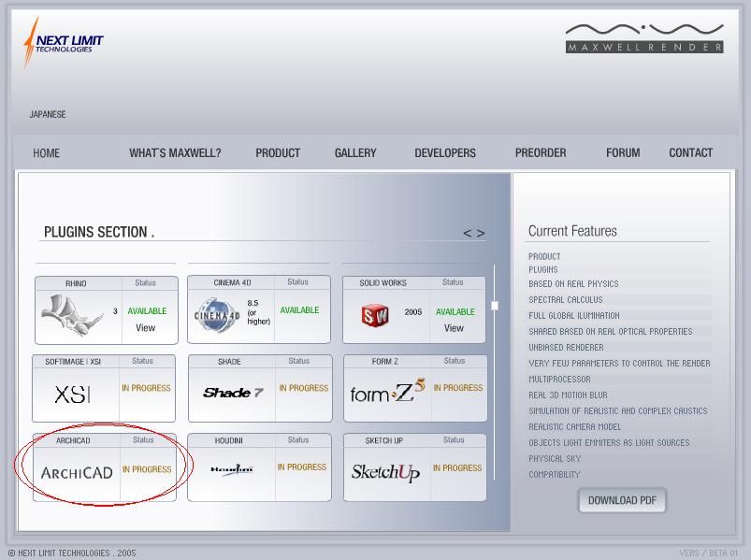Click MULTIPROCESSOR feature

(559, 379)
